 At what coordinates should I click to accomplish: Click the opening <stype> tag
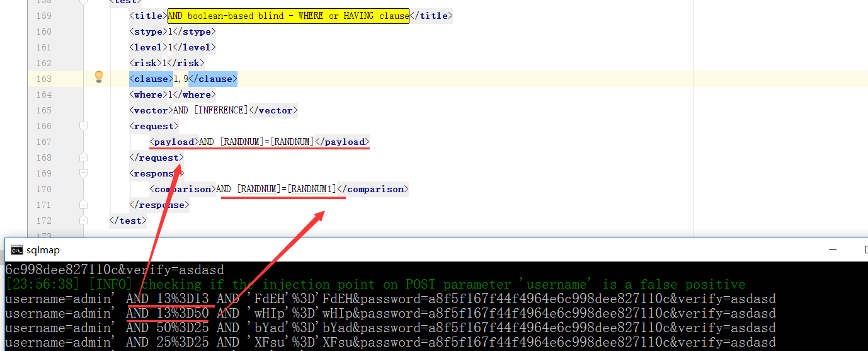pos(148,32)
